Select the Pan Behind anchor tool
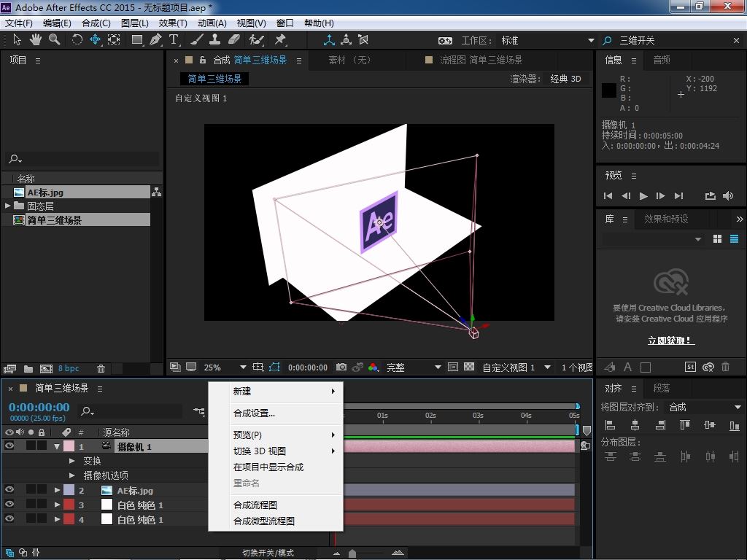The image size is (747, 560). (x=114, y=39)
